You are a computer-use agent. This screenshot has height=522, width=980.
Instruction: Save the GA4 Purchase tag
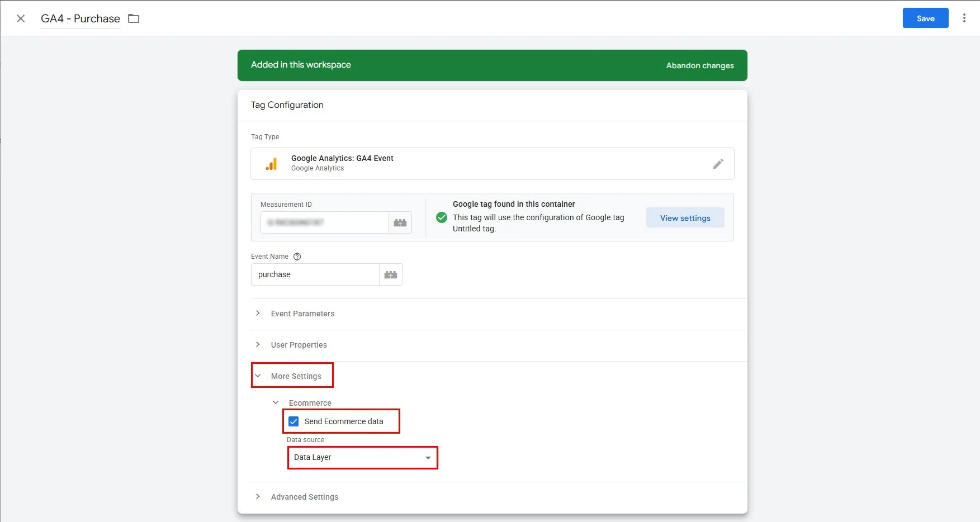click(x=925, y=18)
